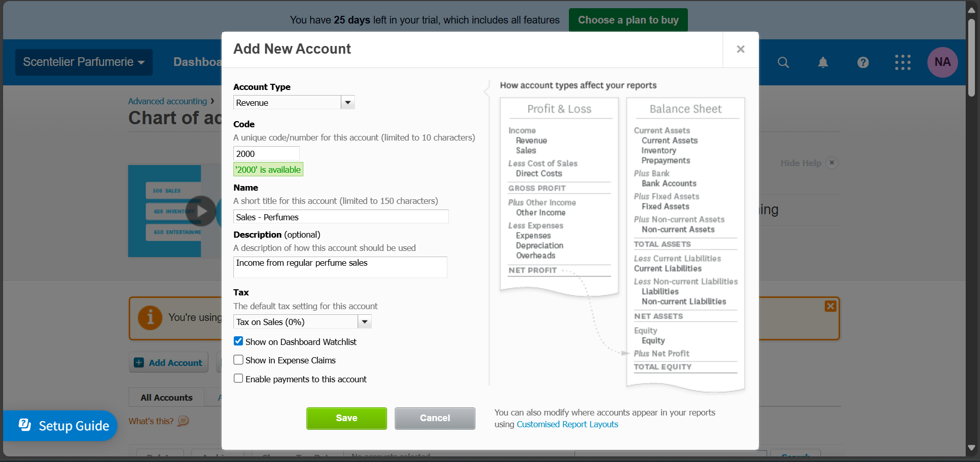Click the Bank Accounts entry in Balance Sheet

point(669,183)
